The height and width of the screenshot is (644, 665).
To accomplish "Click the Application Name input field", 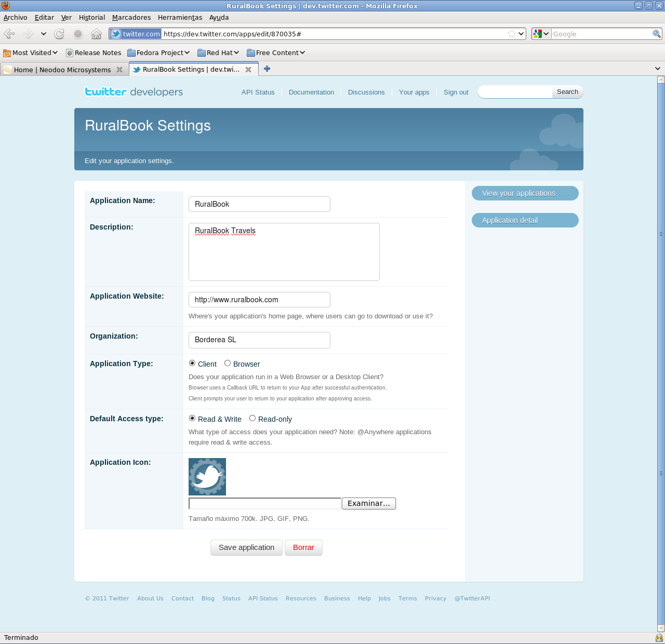I will [259, 204].
